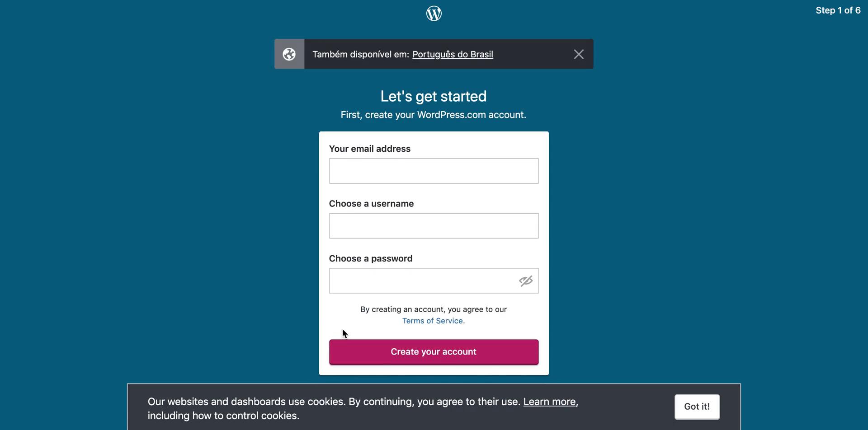The height and width of the screenshot is (430, 868).
Task: Click into the email address field
Action: [433, 171]
